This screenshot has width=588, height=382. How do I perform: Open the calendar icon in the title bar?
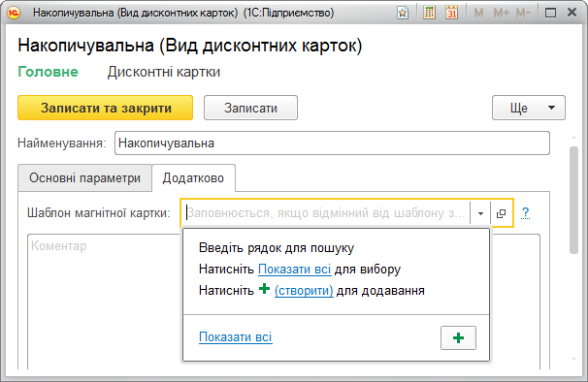(x=451, y=13)
